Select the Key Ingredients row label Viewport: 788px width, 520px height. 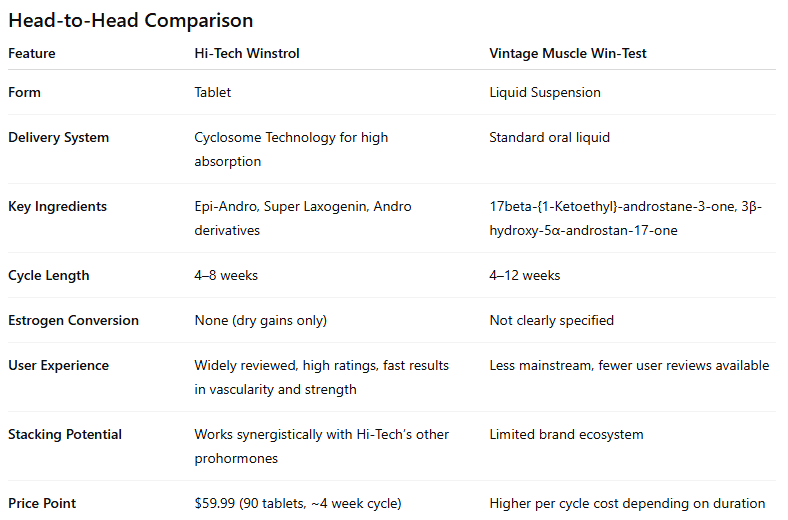point(57,206)
